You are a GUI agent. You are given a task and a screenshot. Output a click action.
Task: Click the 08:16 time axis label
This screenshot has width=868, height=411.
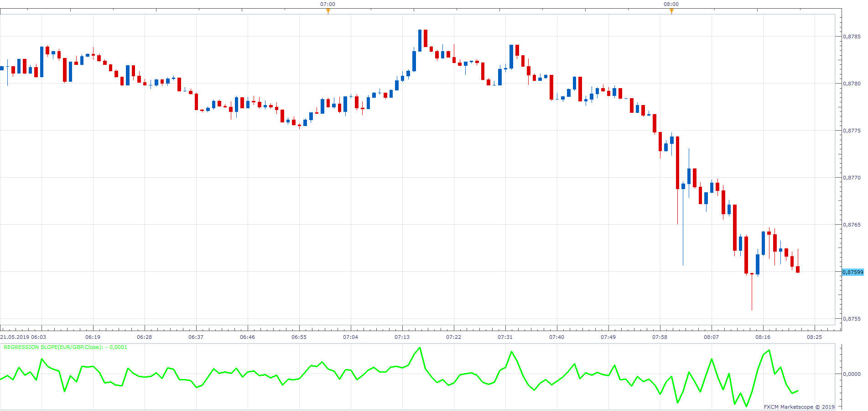click(x=763, y=337)
